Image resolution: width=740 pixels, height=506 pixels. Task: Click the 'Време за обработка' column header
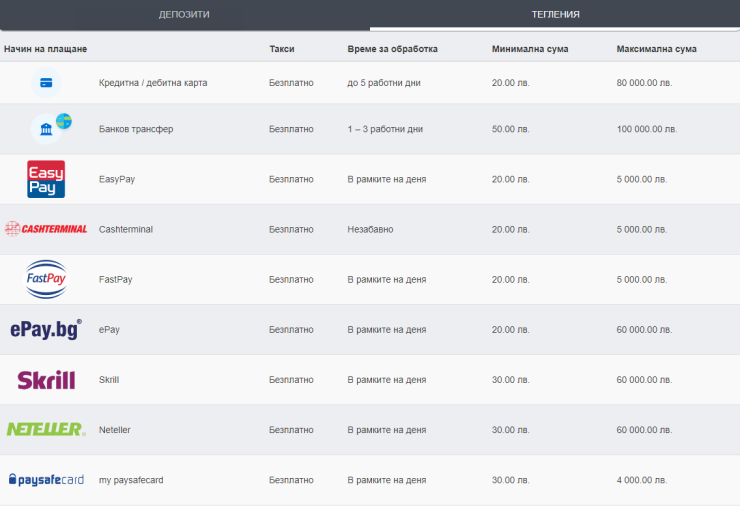pos(393,49)
